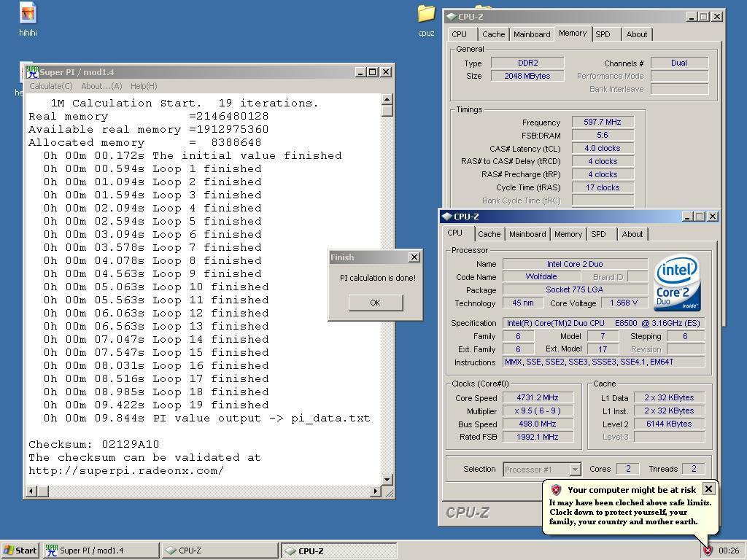Image resolution: width=747 pixels, height=560 pixels.
Task: Click the rear CPU-Z Memory window icon
Action: coord(451,17)
